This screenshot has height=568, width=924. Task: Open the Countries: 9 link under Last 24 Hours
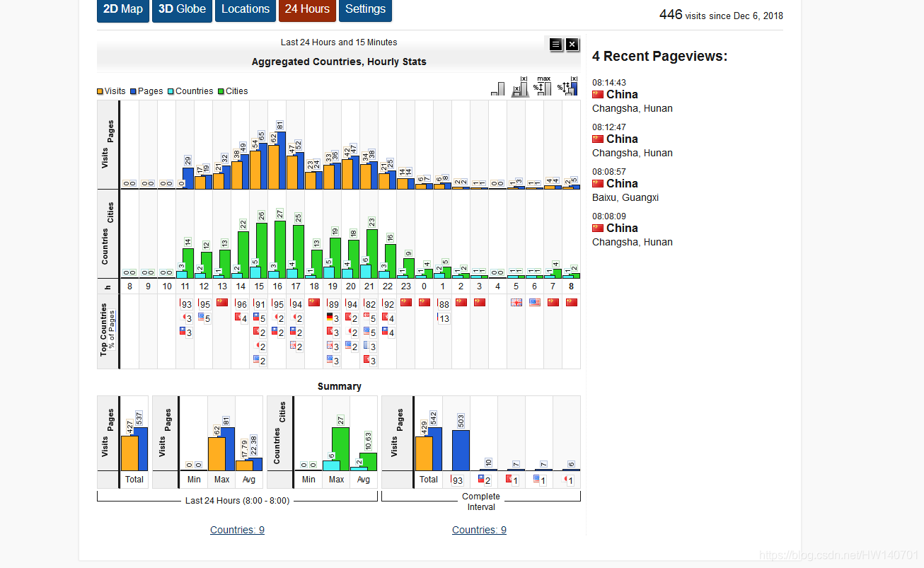pyautogui.click(x=237, y=530)
